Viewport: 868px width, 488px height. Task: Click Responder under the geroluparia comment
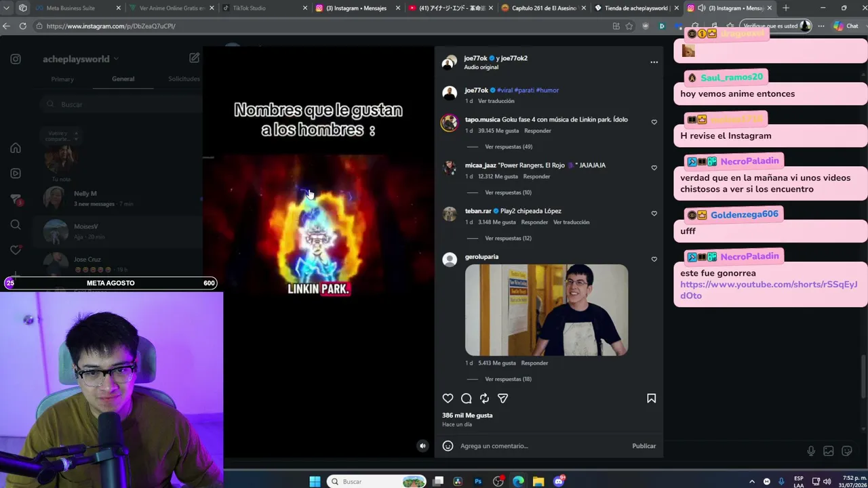[x=534, y=363]
